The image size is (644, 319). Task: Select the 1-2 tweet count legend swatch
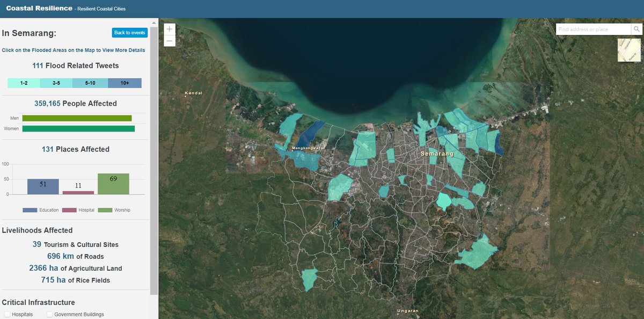[23, 83]
